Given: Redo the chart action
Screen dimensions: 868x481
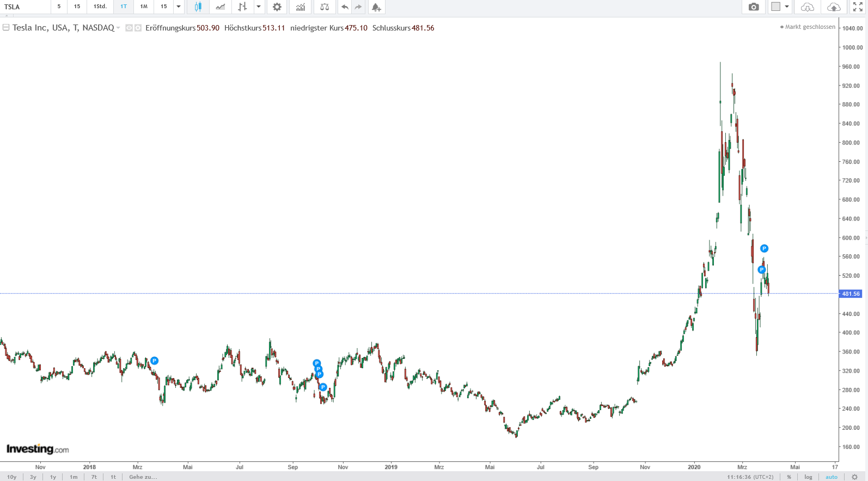Looking at the screenshot, I should [x=358, y=7].
